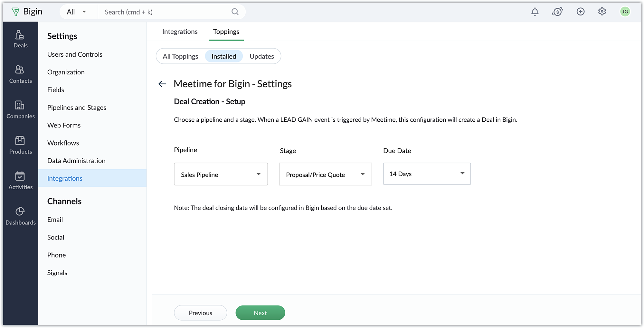Click the Channels sidebar heading
This screenshot has width=644, height=328.
(x=64, y=201)
